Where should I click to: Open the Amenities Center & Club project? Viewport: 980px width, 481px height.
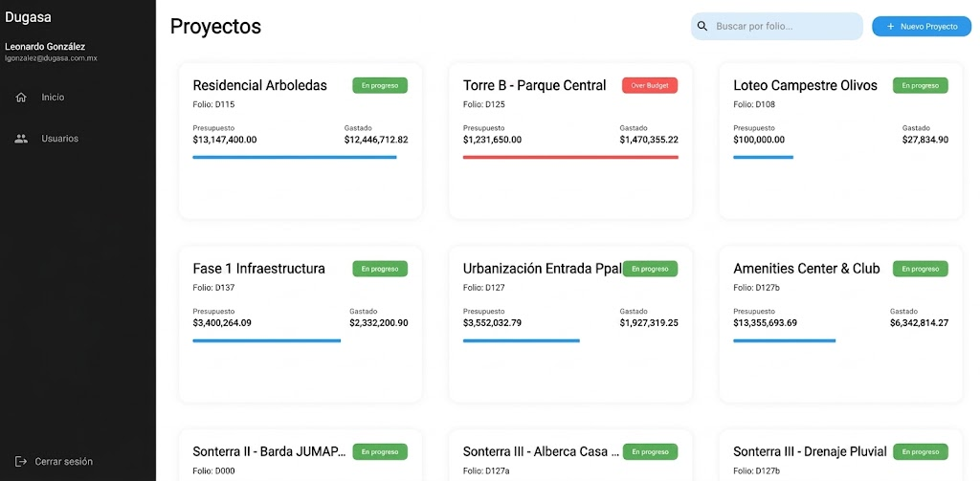(806, 269)
